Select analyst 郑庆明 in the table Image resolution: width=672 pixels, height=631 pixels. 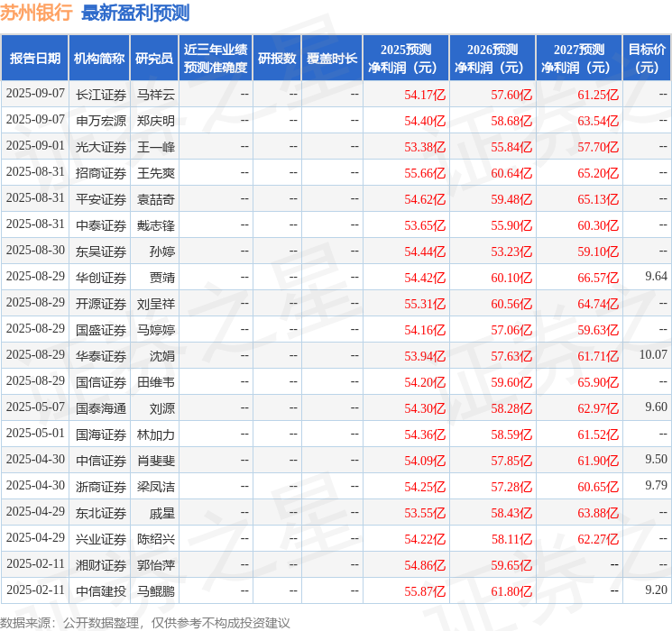[156, 120]
